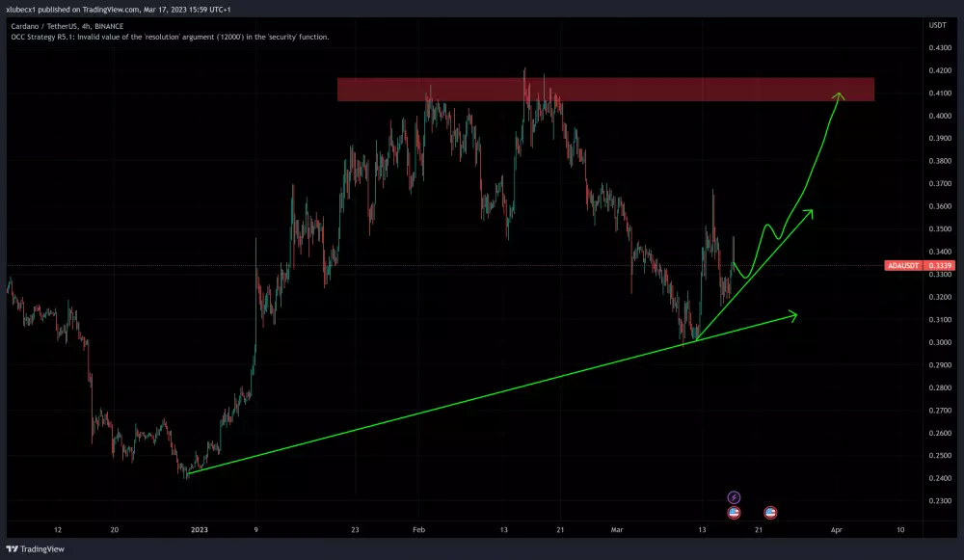
Task: Select the red resistance zone rectangle
Action: (605, 90)
